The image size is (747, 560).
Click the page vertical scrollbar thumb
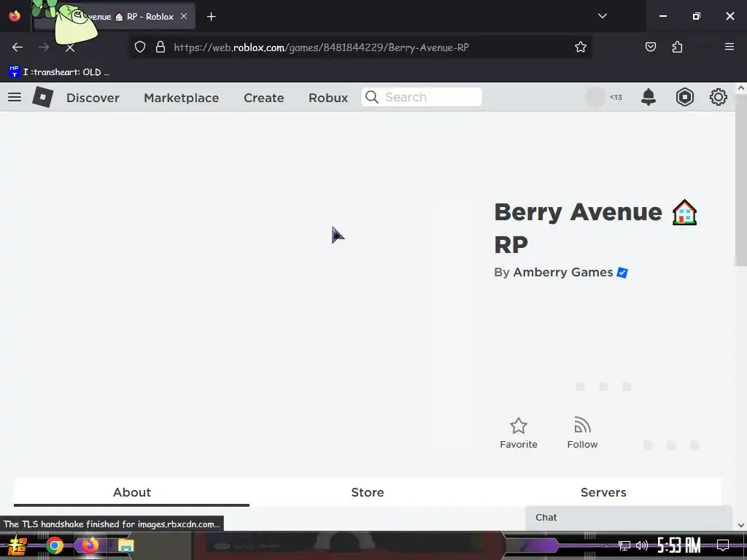(741, 180)
